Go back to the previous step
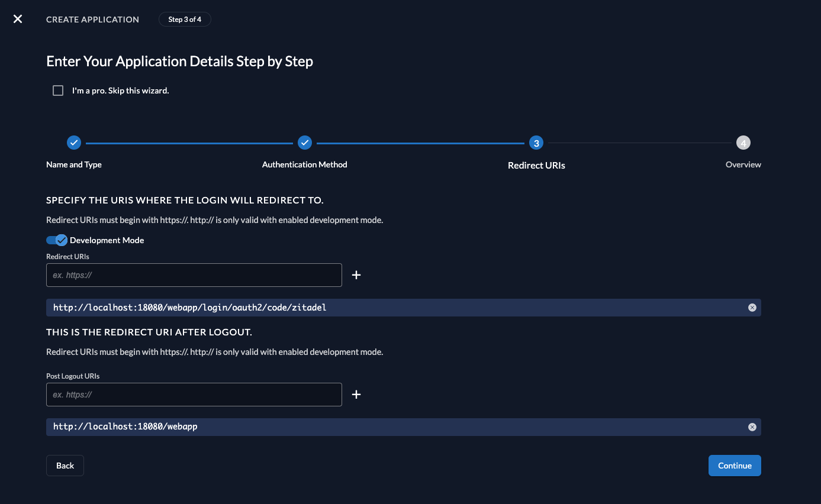 pyautogui.click(x=65, y=466)
